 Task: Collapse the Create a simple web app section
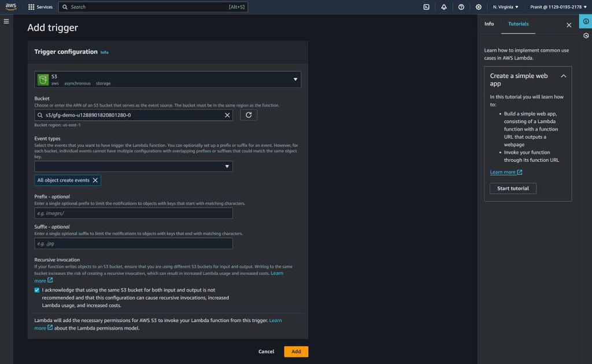point(563,76)
